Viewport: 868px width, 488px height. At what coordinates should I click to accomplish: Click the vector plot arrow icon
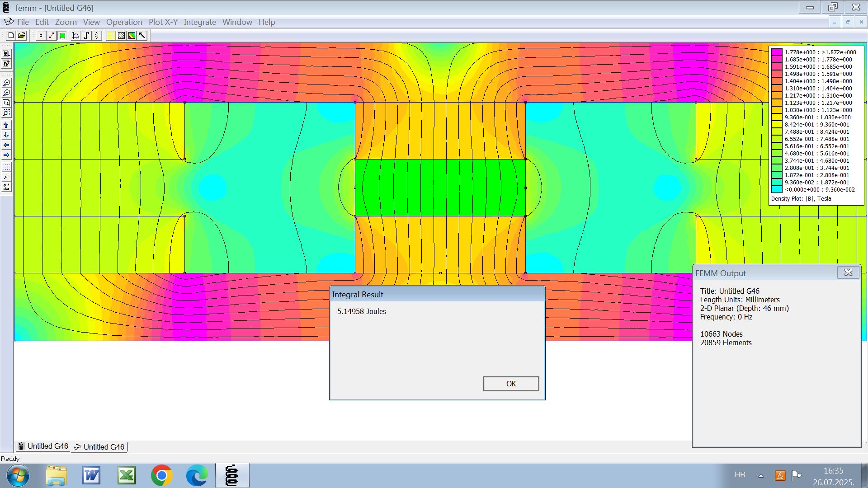(x=142, y=36)
